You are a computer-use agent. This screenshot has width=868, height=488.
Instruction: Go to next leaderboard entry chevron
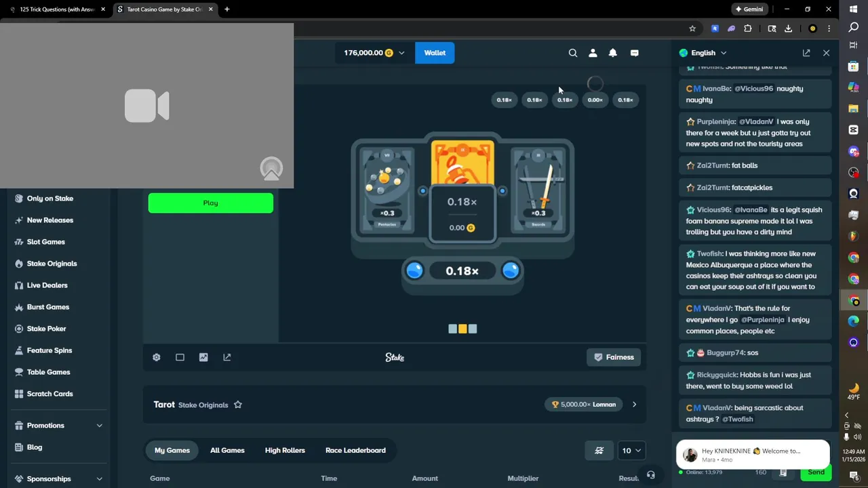634,405
